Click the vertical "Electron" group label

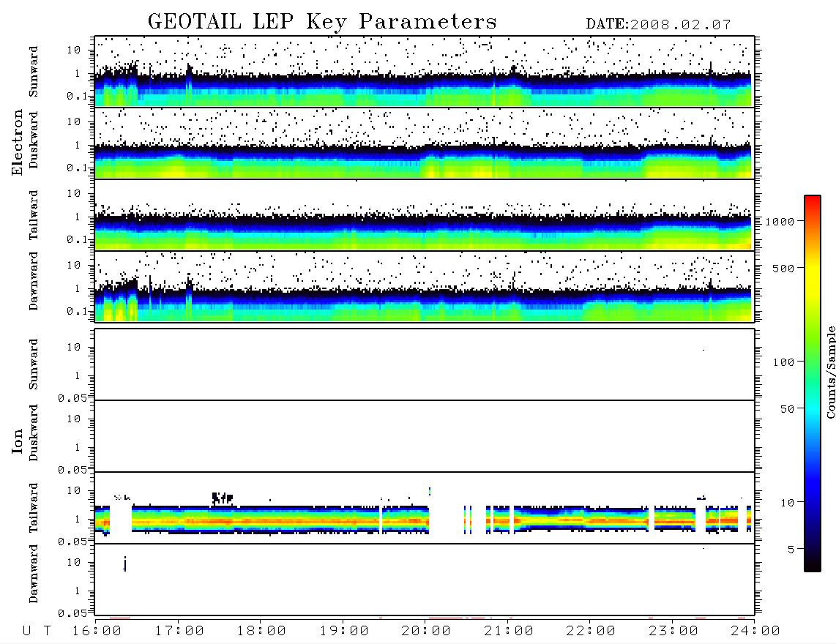(18, 142)
